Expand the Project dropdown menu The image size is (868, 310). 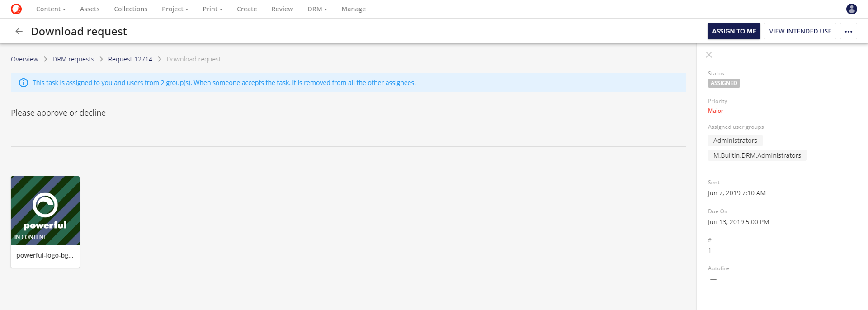(x=175, y=9)
